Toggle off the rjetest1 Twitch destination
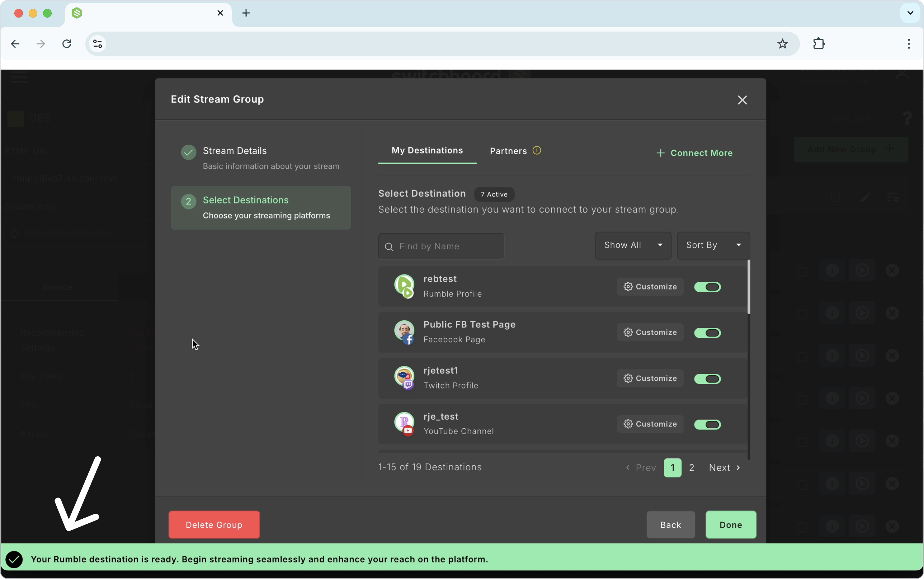Screen dimensions: 924x579 pos(707,379)
